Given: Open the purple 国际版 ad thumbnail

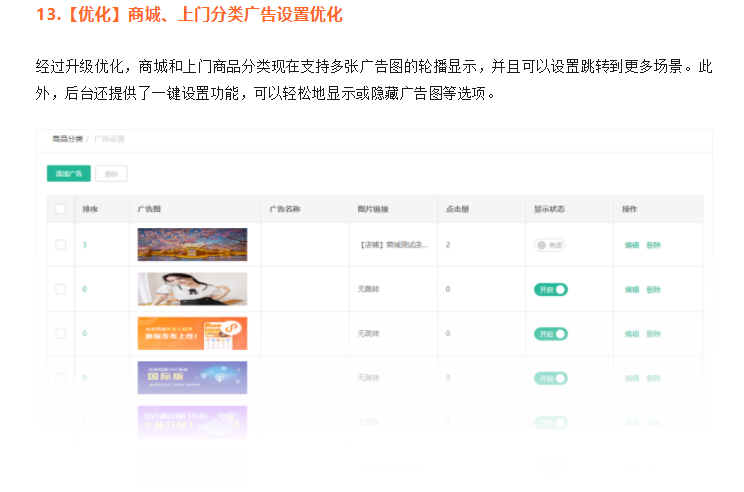Looking at the screenshot, I should pyautogui.click(x=192, y=377).
